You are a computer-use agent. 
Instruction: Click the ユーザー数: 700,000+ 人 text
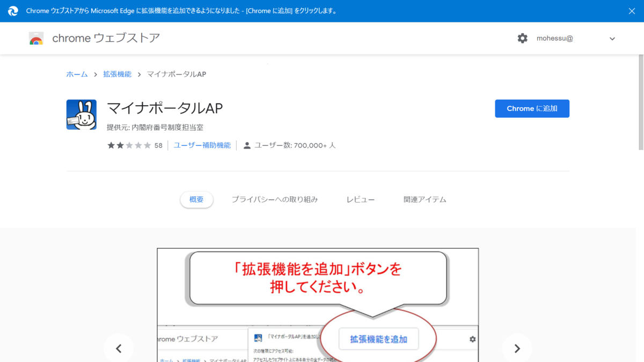coord(295,145)
